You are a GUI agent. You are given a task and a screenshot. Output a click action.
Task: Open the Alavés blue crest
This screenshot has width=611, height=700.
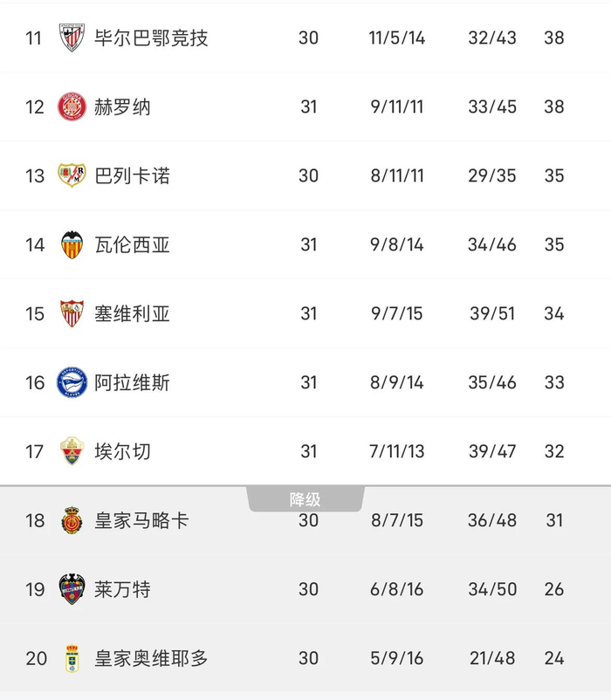point(72,383)
